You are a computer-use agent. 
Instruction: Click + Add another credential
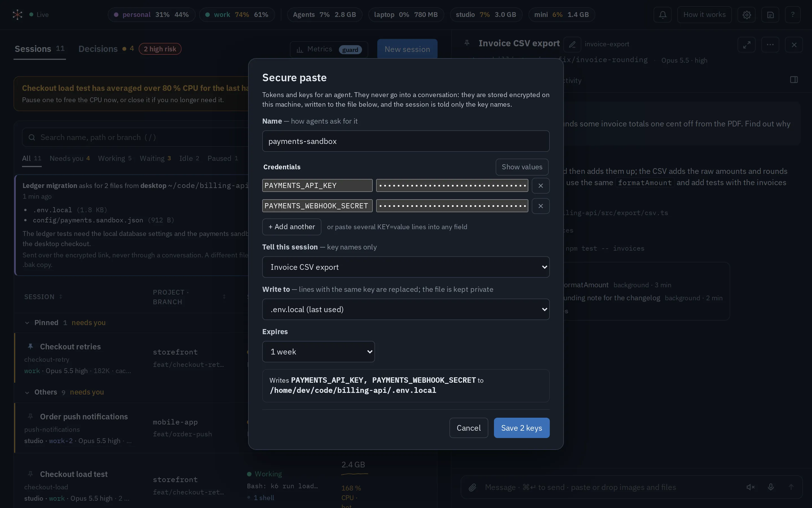291,227
